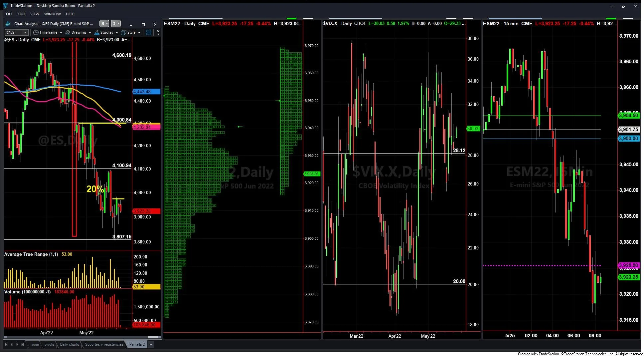Click the 53.00 yellow ATR value tag

pos(146,287)
